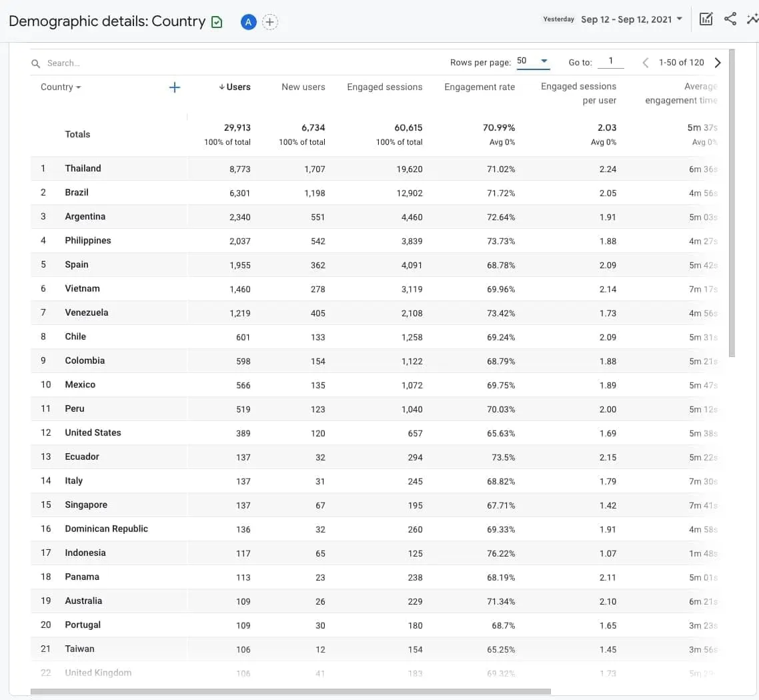Screen dimensions: 759x700
Task: Click Spain in the country list
Action: click(x=77, y=264)
